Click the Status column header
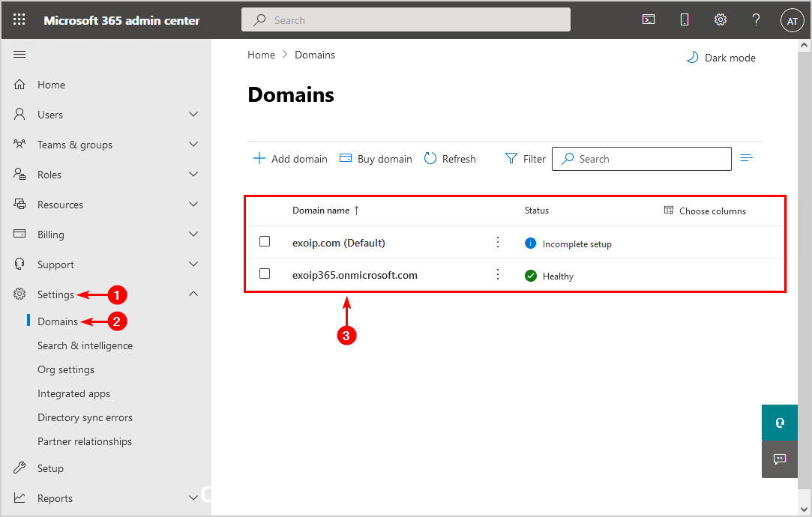The width and height of the screenshot is (812, 517). click(537, 210)
